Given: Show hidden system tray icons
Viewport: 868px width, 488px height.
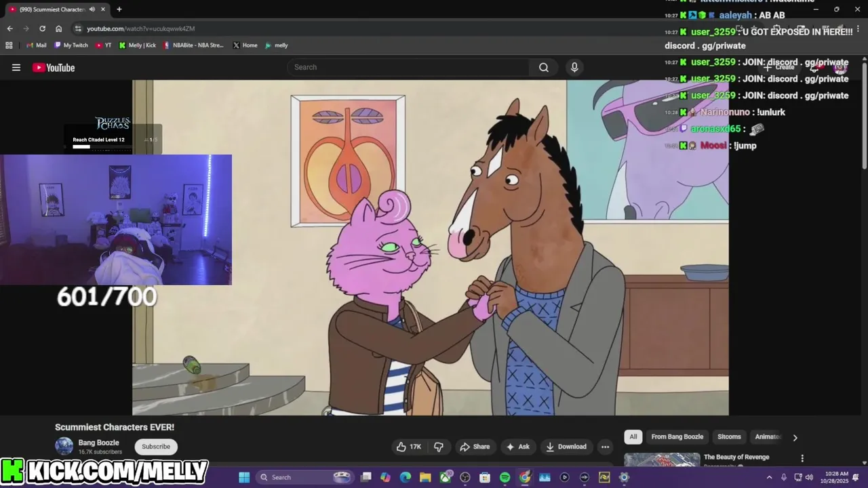Looking at the screenshot, I should pyautogui.click(x=769, y=477).
